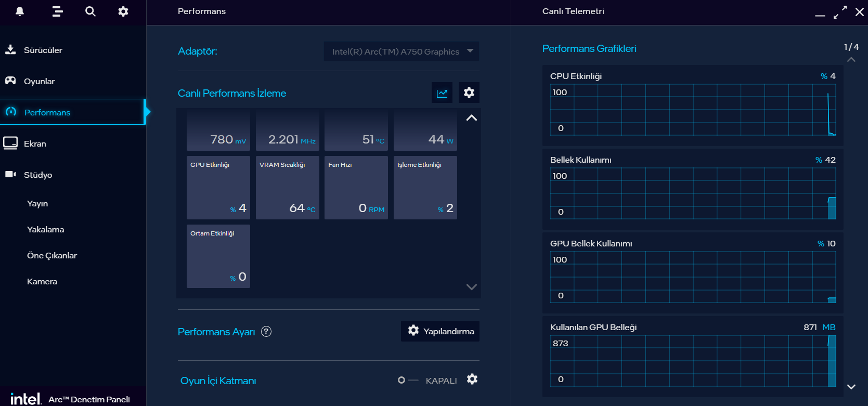Click the 44 W power tile
Screen dimensions: 868x406
[425, 130]
